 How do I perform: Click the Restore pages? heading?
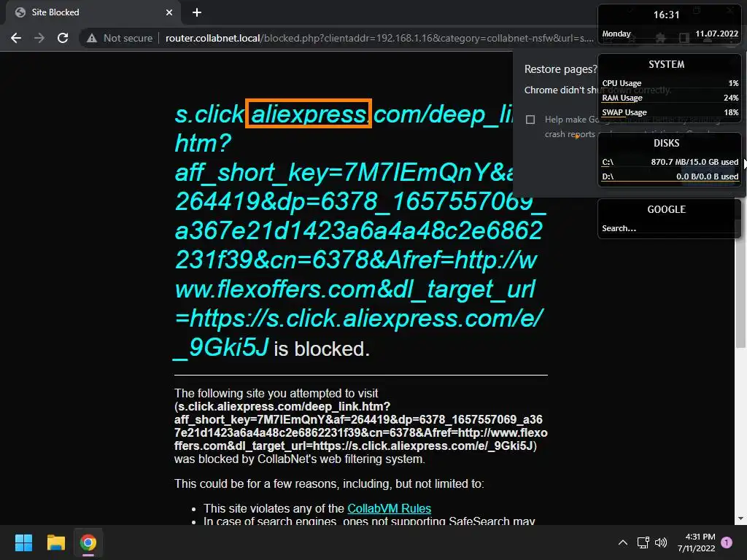[x=561, y=69]
